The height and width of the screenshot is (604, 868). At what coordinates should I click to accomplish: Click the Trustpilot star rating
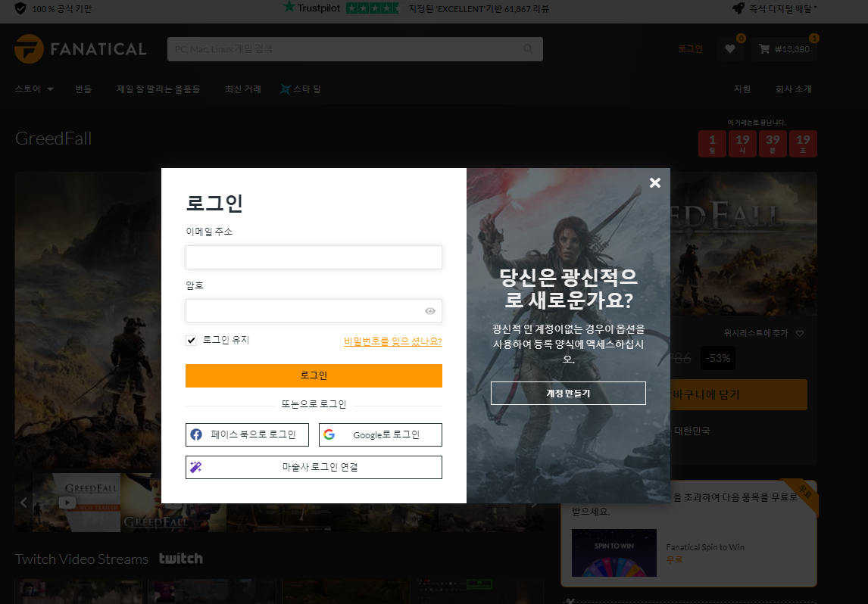point(373,8)
